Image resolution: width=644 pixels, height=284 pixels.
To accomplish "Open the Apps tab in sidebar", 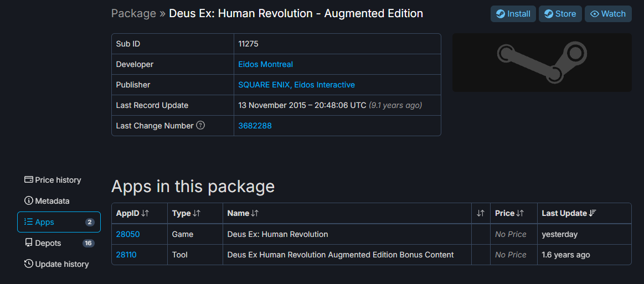I will (x=59, y=222).
